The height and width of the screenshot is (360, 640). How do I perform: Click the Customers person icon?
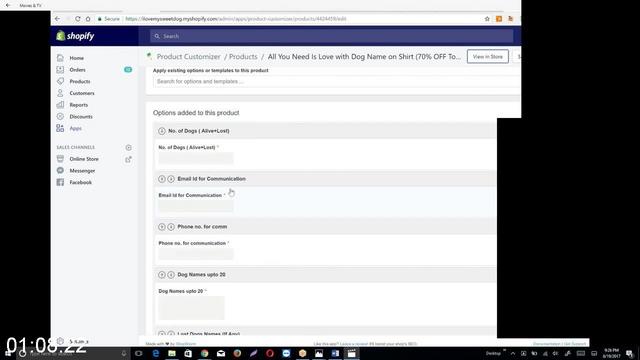(x=60, y=93)
